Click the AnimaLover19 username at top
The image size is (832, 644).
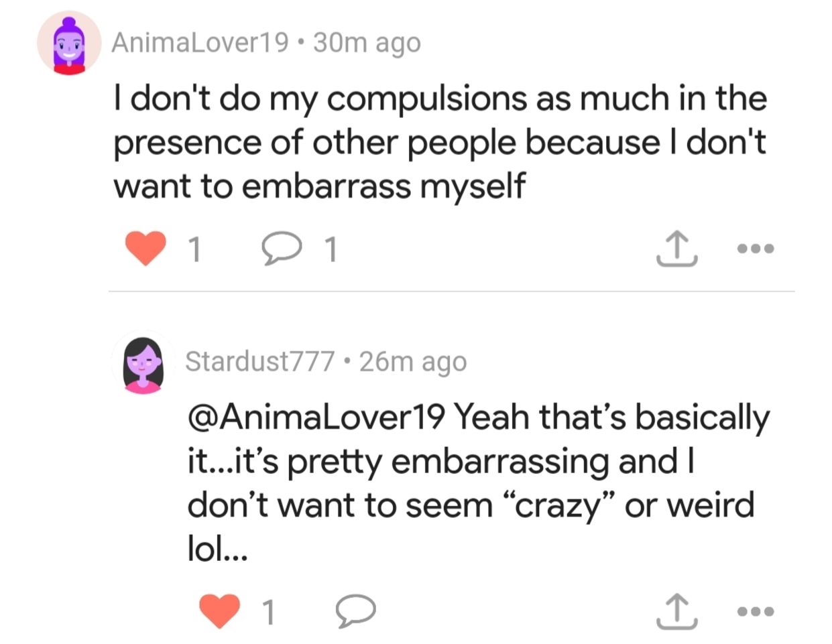click(x=200, y=42)
